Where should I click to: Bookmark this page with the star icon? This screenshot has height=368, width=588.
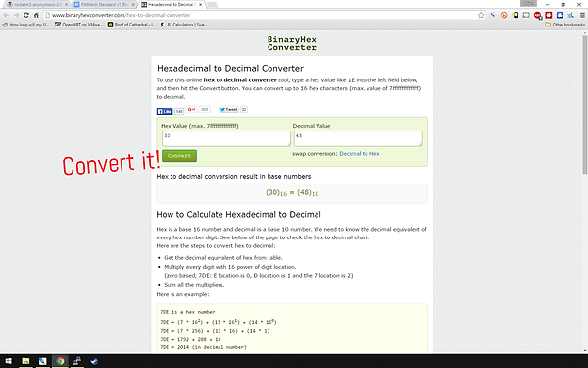click(x=481, y=15)
